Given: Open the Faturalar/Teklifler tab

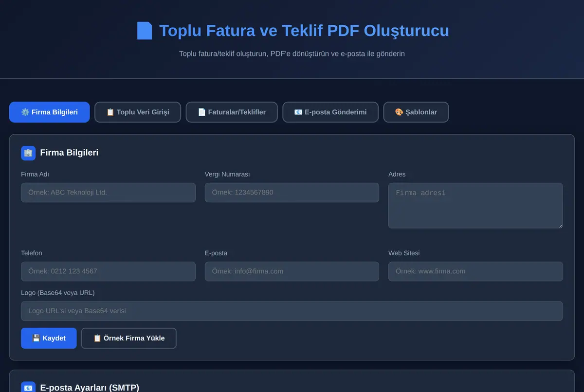Looking at the screenshot, I should click(232, 112).
